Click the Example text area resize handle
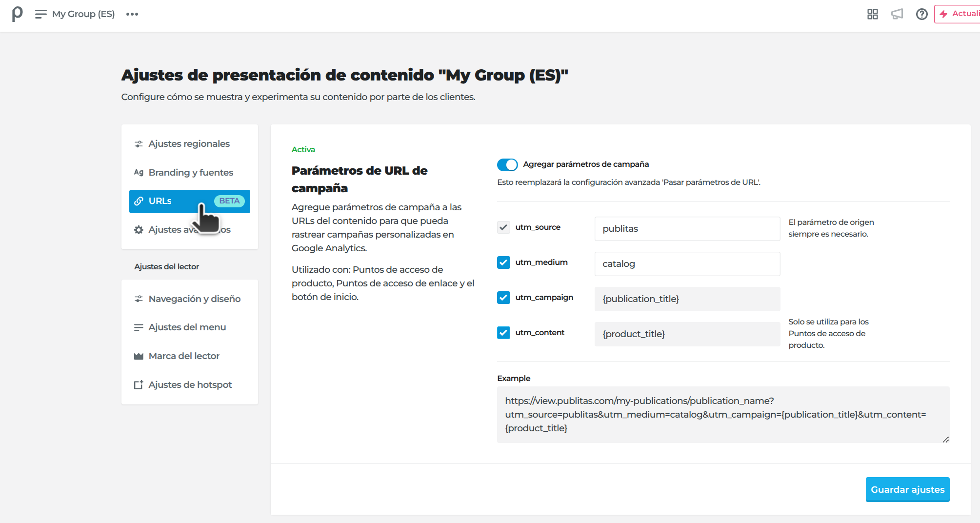 [x=945, y=439]
